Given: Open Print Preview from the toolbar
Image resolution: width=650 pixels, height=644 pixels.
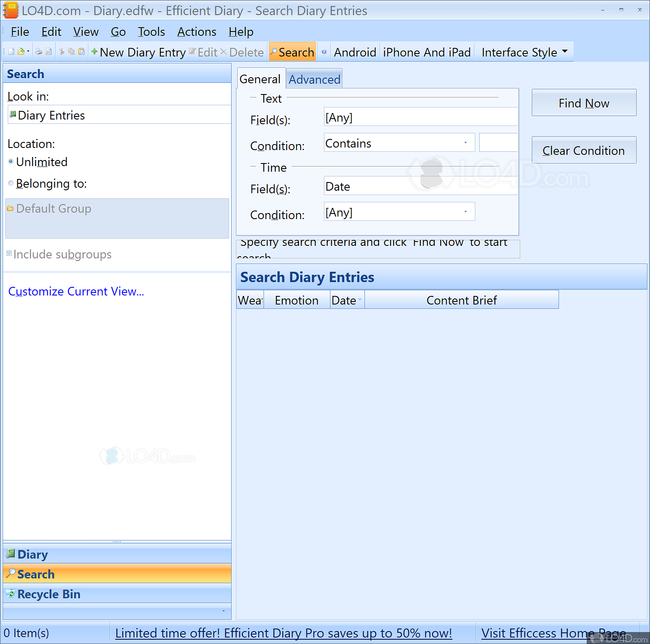Looking at the screenshot, I should [49, 51].
